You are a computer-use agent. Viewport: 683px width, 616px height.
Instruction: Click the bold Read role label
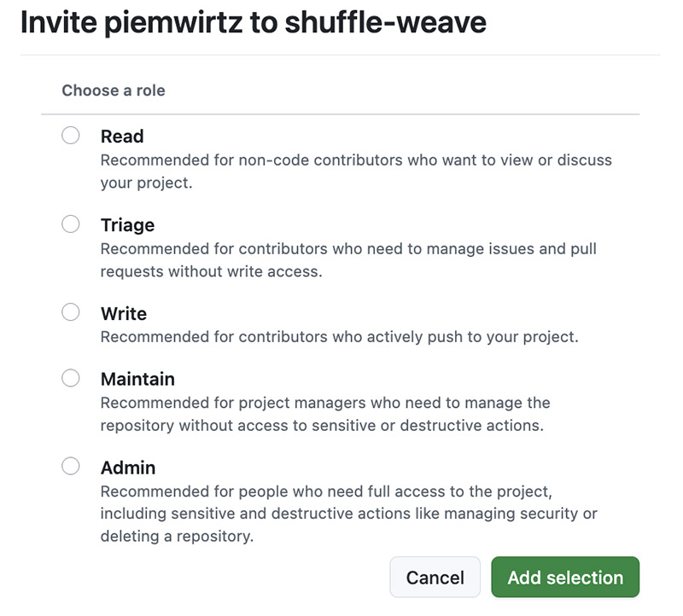[x=122, y=137]
